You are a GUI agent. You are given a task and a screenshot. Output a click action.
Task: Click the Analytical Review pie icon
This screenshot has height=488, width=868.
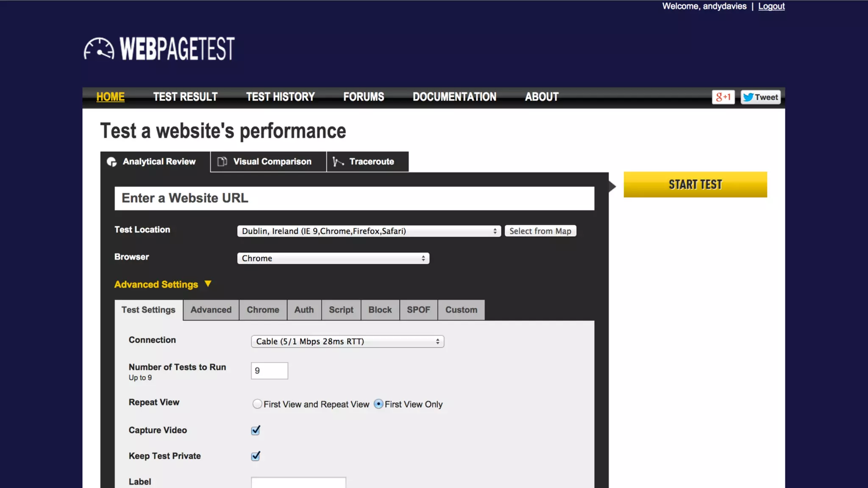click(x=111, y=162)
